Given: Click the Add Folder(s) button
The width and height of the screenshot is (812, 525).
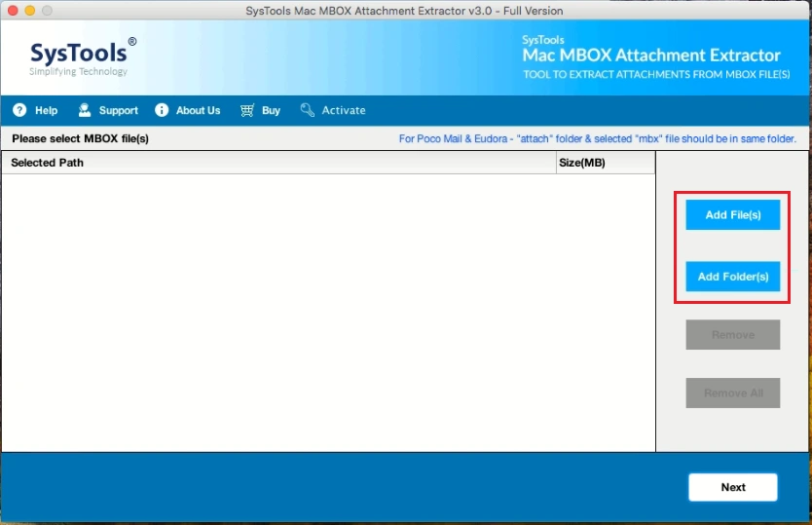Looking at the screenshot, I should click(733, 277).
